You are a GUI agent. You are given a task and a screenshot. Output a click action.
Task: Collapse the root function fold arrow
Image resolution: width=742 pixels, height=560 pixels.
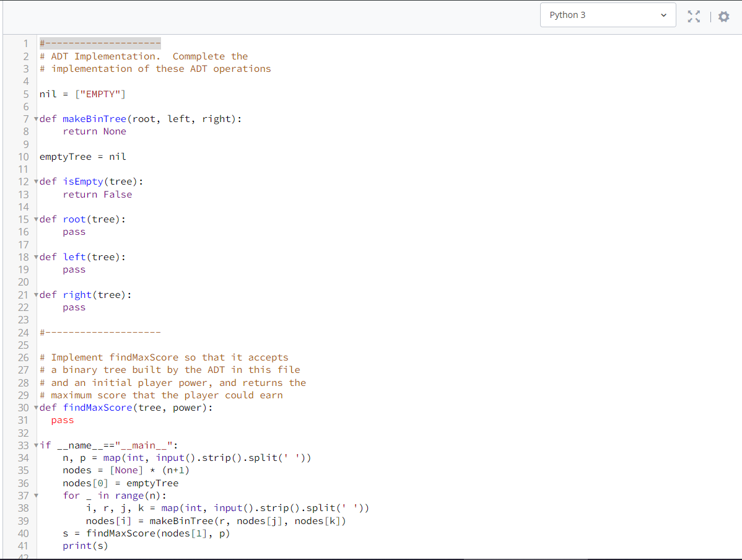[36, 219]
